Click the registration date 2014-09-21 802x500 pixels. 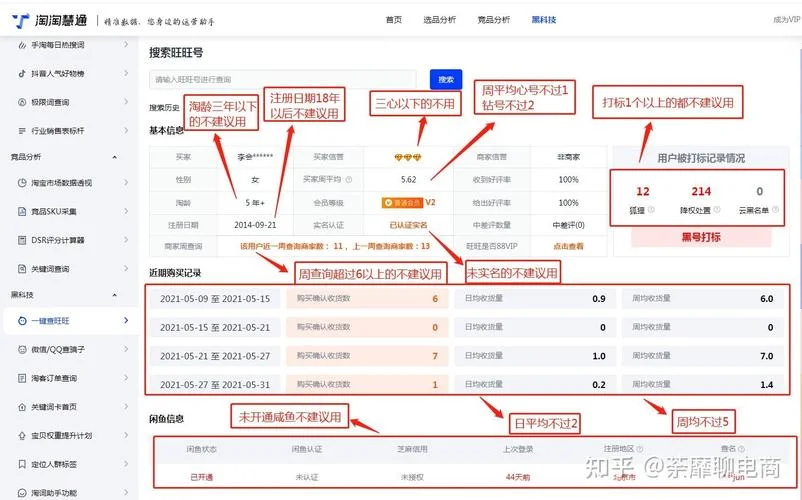255,225
